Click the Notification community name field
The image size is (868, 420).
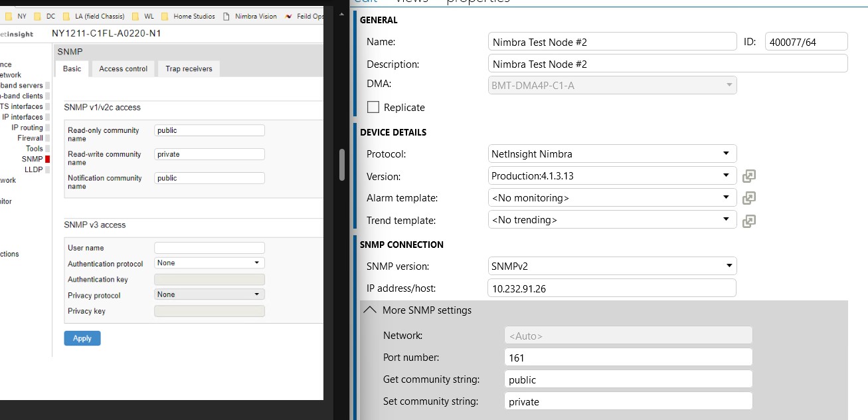tap(209, 178)
